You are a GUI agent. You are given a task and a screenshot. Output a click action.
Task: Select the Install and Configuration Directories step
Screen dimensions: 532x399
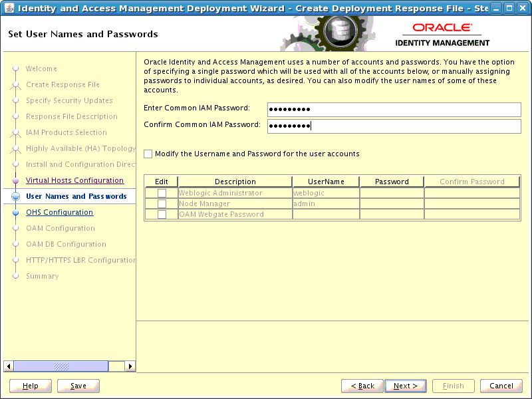point(80,164)
